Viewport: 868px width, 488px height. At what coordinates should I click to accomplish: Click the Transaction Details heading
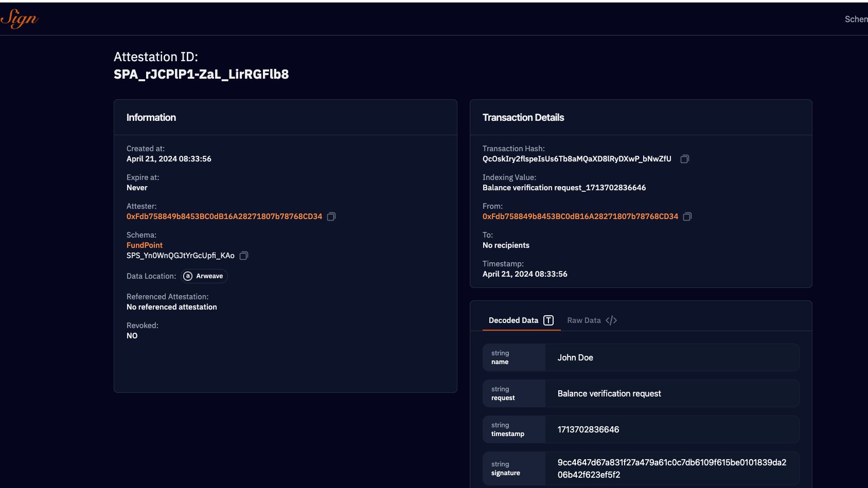click(x=523, y=117)
